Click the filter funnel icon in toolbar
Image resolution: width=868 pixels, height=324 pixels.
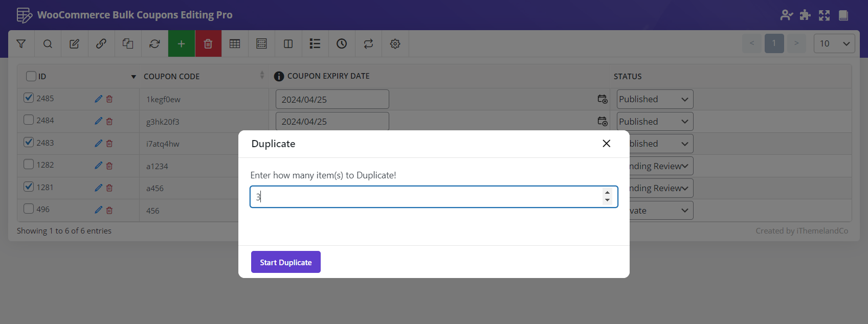point(21,44)
